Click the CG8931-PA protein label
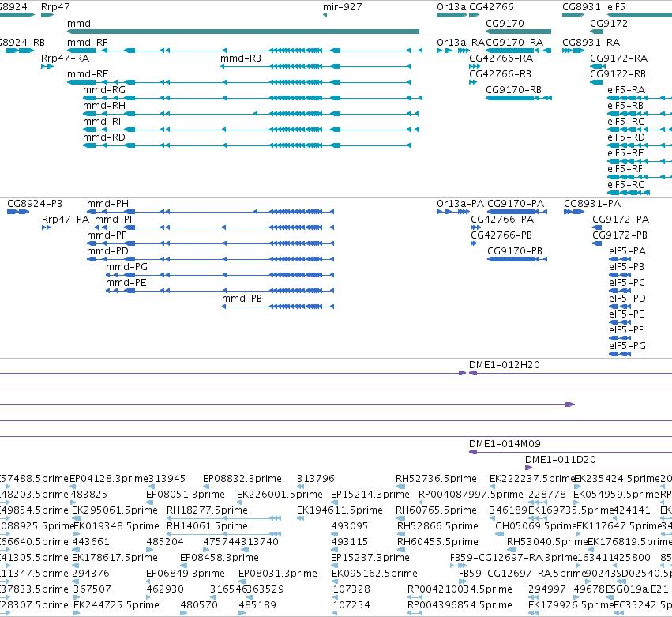672x617 pixels. tap(592, 204)
